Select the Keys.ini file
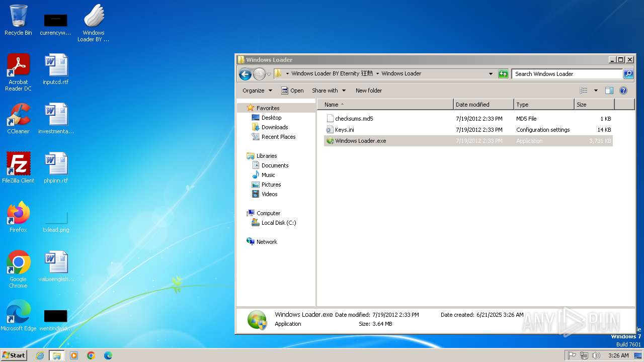This screenshot has width=644, height=362. pyautogui.click(x=468, y=130)
